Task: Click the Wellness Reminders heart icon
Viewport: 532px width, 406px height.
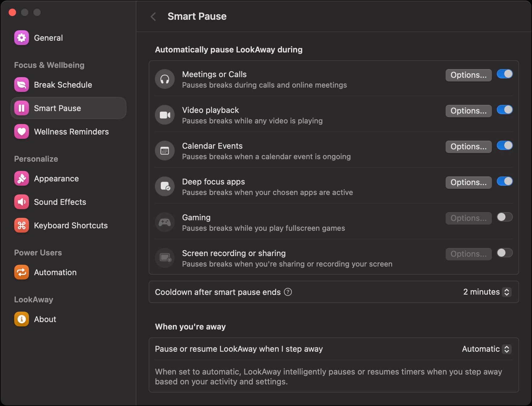Action: click(x=21, y=132)
